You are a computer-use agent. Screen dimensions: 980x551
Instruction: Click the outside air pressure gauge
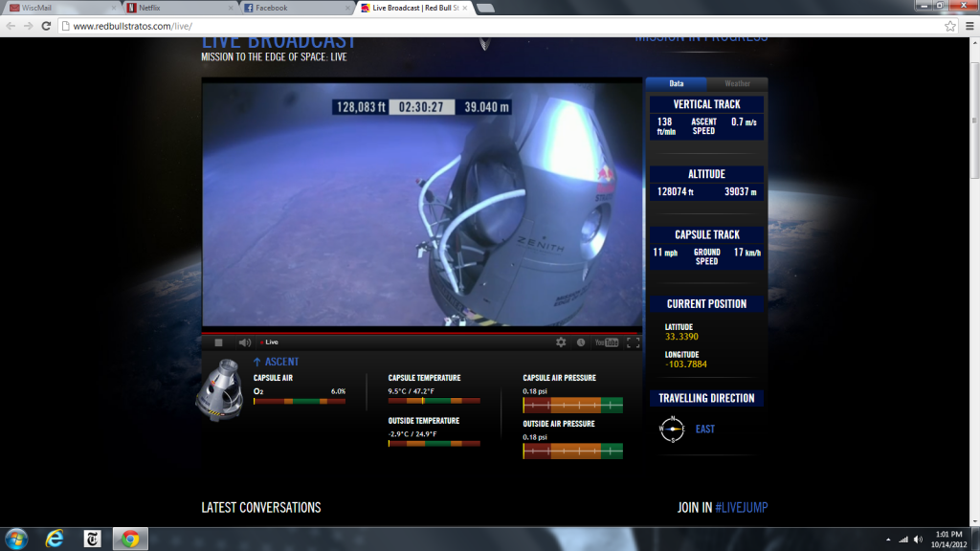pos(572,452)
